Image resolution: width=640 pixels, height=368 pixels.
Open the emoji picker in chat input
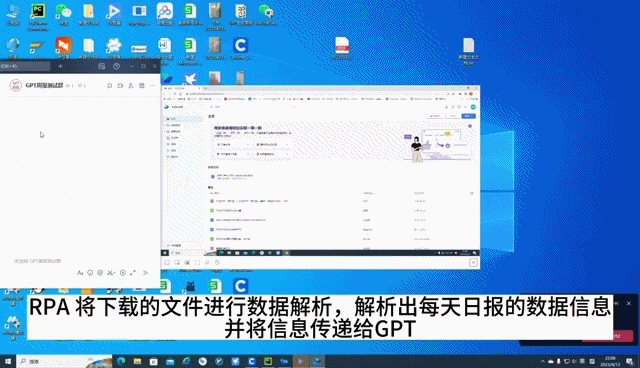tap(90, 273)
